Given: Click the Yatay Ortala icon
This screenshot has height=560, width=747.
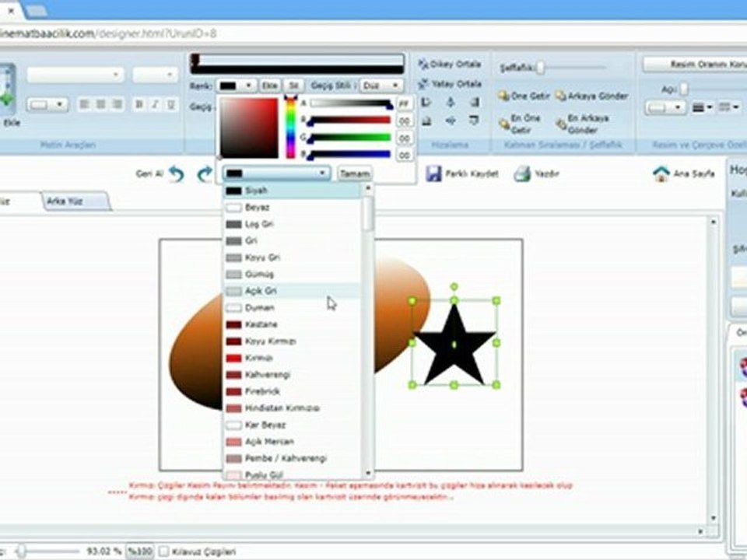Looking at the screenshot, I should (x=423, y=84).
